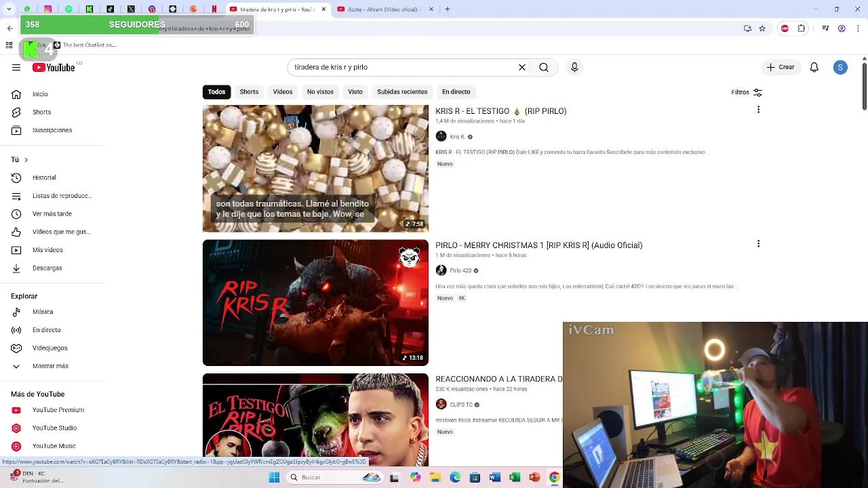Open the Chrome tab search dropdown arrow
Image resolution: width=868 pixels, height=488 pixels.
(x=9, y=9)
